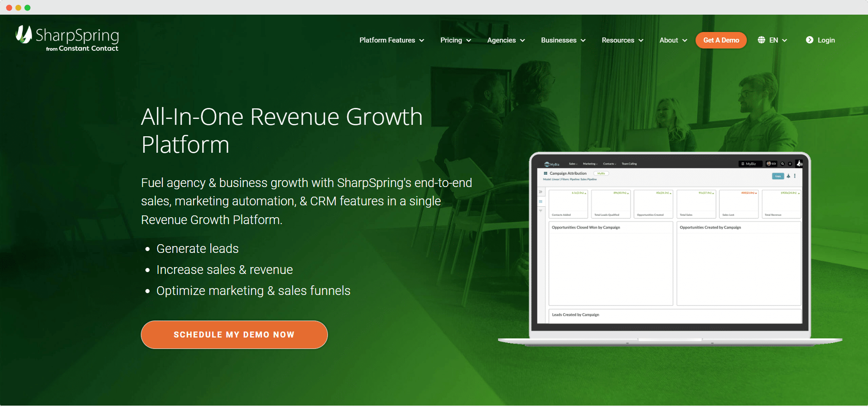The width and height of the screenshot is (868, 407).
Task: Open the EN language selector
Action: (772, 40)
